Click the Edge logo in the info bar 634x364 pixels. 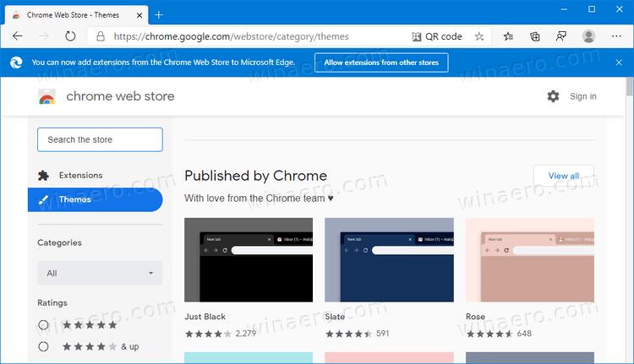(16, 62)
